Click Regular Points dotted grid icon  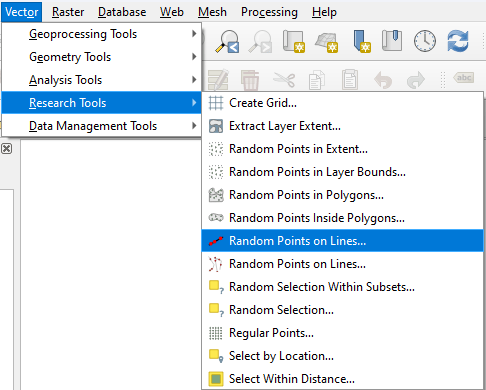tap(216, 333)
